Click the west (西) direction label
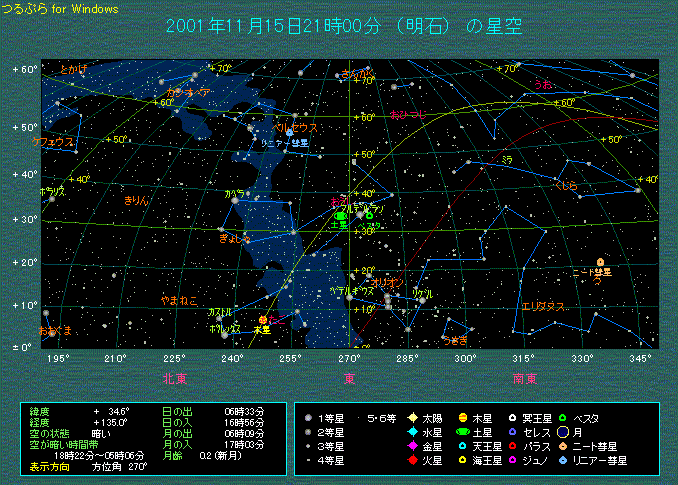 350,378
